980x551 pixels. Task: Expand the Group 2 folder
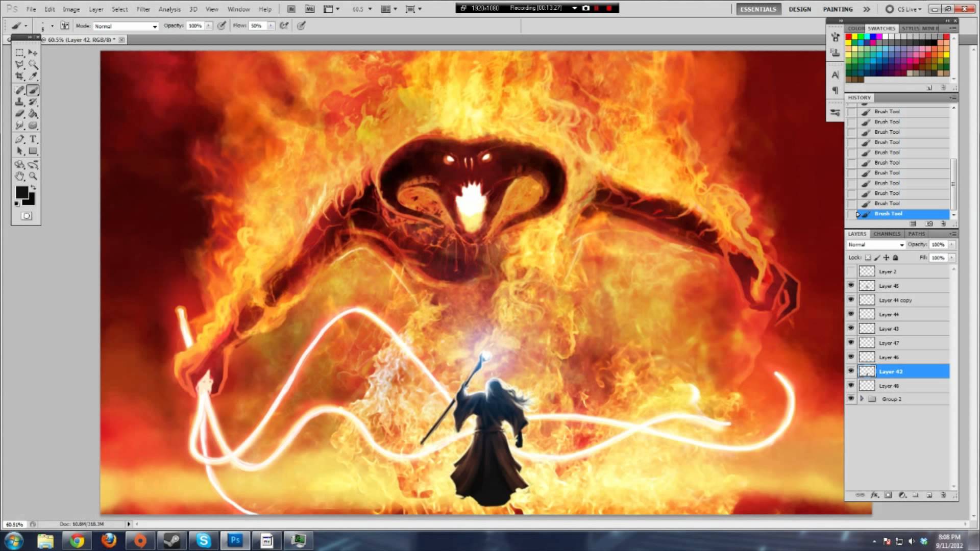(x=862, y=398)
